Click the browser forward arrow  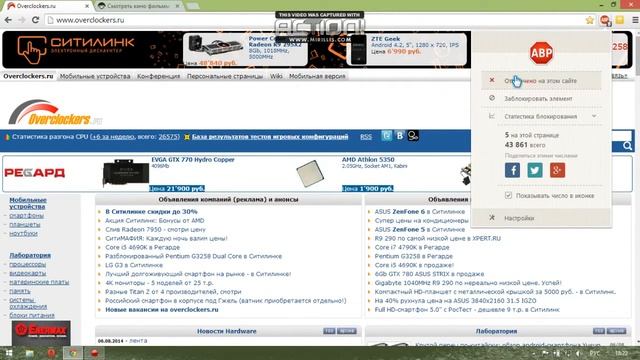(21, 20)
